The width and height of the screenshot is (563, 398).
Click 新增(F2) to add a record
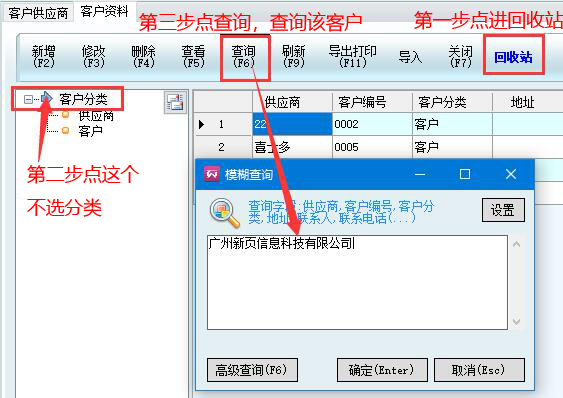[43, 57]
